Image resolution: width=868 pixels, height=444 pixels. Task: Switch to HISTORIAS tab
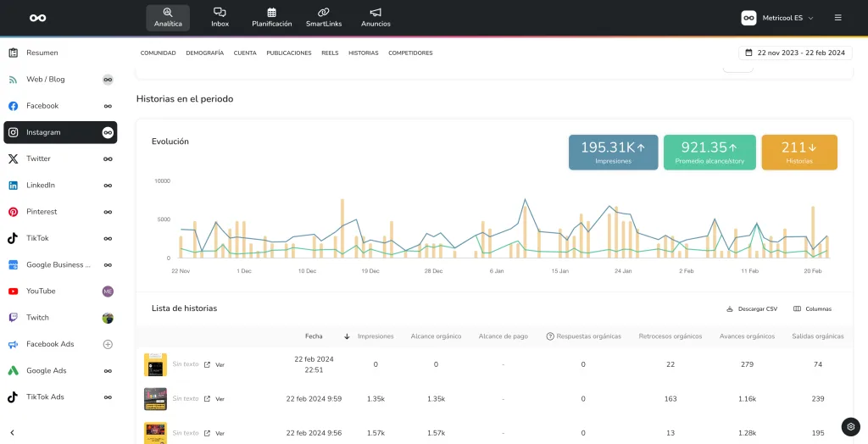tap(363, 53)
